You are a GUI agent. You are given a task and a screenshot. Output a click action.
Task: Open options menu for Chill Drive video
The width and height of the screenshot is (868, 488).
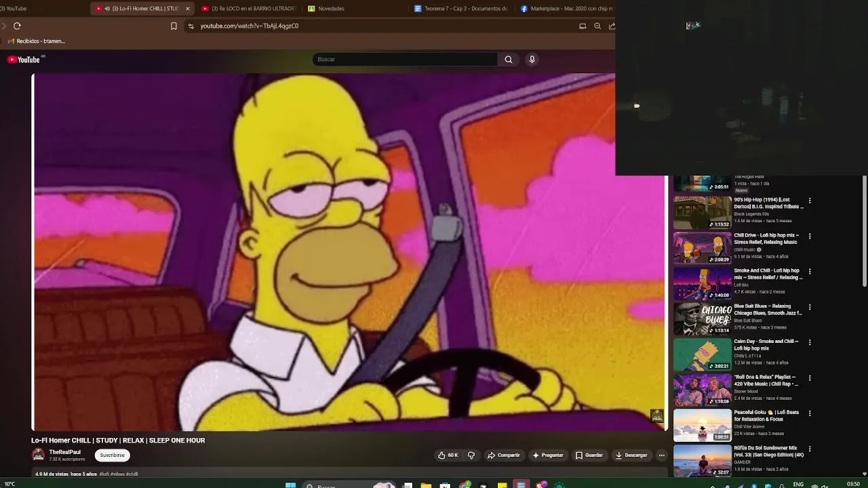[809, 236]
